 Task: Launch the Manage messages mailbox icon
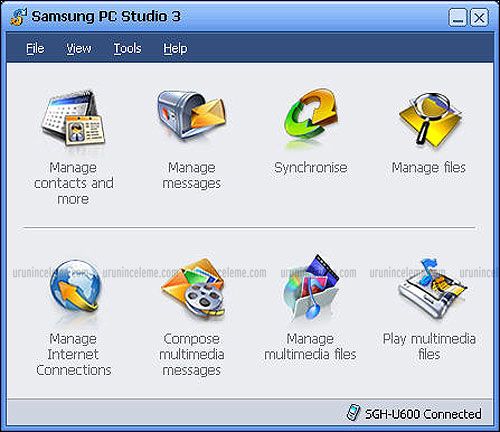[192, 115]
